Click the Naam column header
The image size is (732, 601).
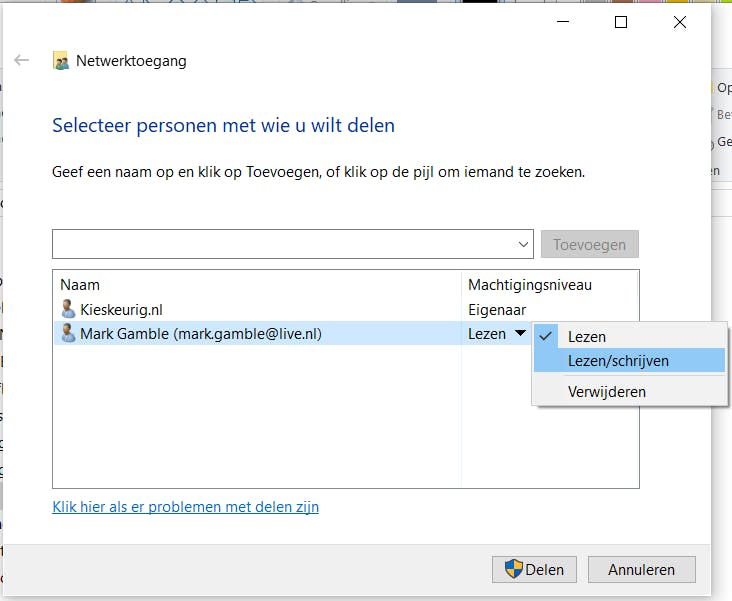[80, 285]
